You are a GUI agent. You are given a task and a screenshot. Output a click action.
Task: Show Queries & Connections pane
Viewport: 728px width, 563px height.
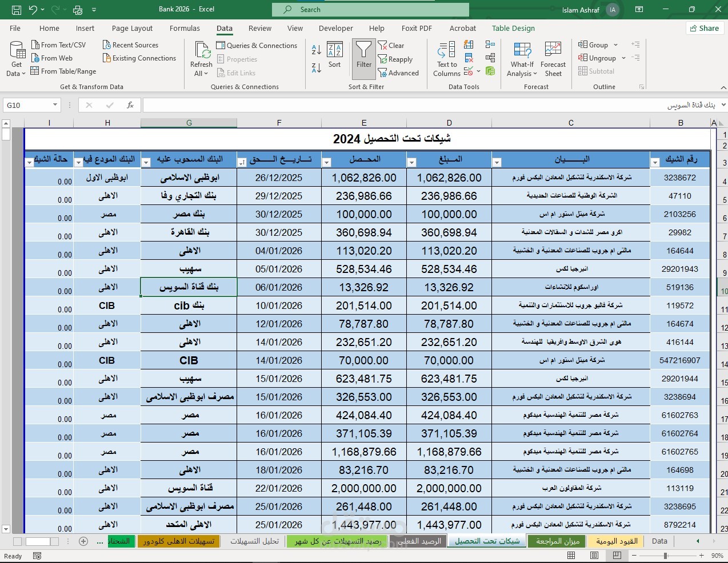pyautogui.click(x=257, y=45)
